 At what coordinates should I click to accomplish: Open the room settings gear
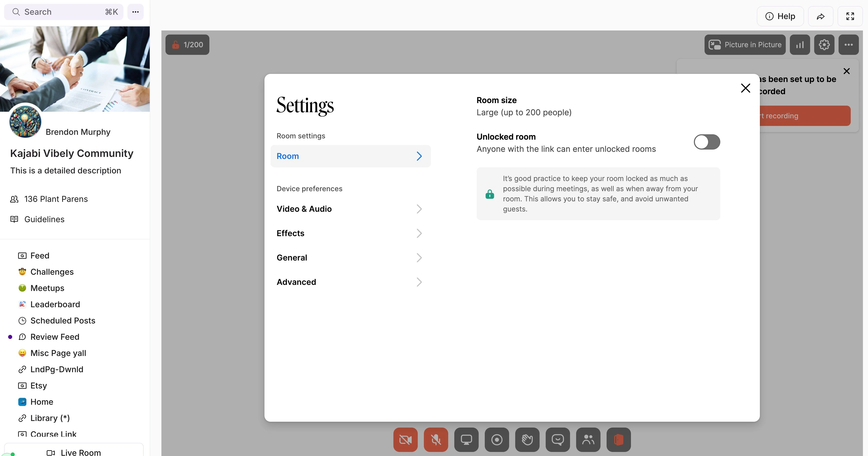[x=824, y=44]
